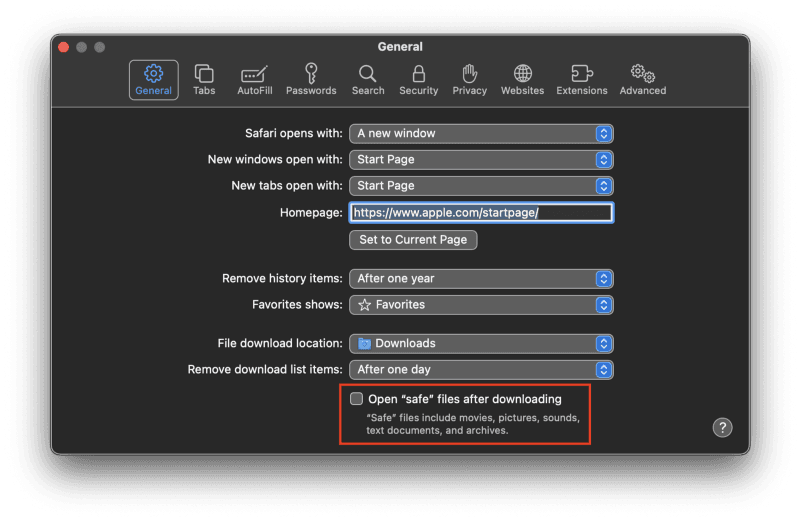Open the AutoFill preferences pane
800x521 pixels.
[255, 79]
